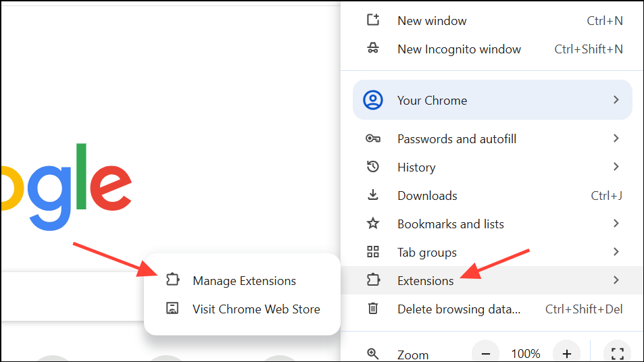Open the Extensions menu entry
644x362 pixels.
pyautogui.click(x=426, y=280)
